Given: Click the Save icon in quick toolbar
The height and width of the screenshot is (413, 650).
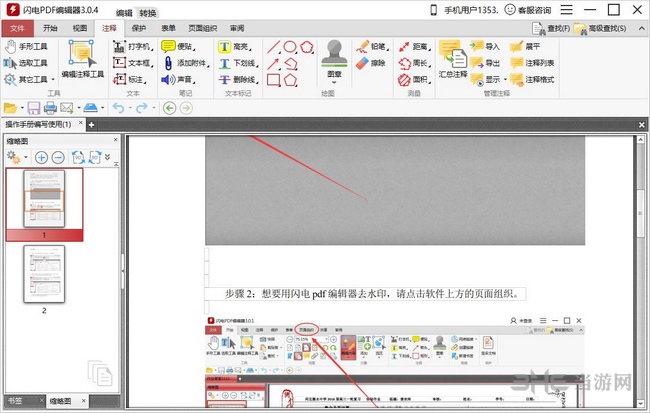Looking at the screenshot, I should click(x=34, y=108).
